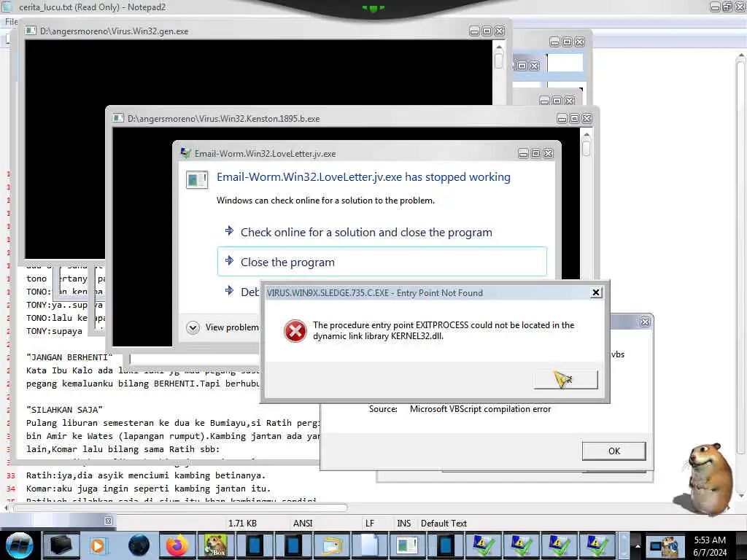Click the "SILAHKAN SAJA" text line

(64, 410)
